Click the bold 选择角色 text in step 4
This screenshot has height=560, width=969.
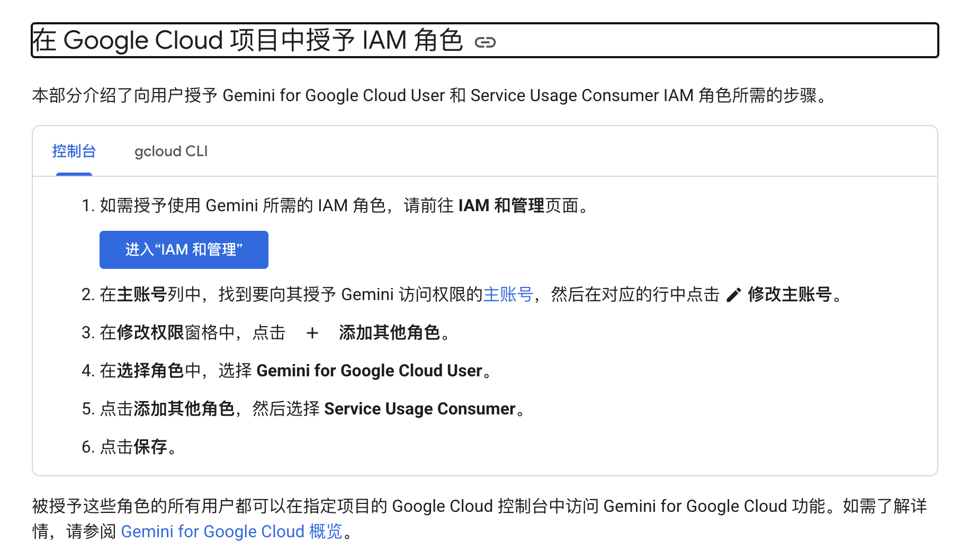tap(150, 371)
